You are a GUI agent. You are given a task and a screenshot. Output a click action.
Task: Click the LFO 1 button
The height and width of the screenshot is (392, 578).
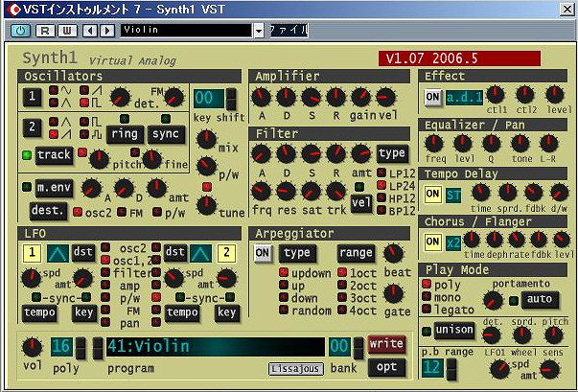(32, 253)
